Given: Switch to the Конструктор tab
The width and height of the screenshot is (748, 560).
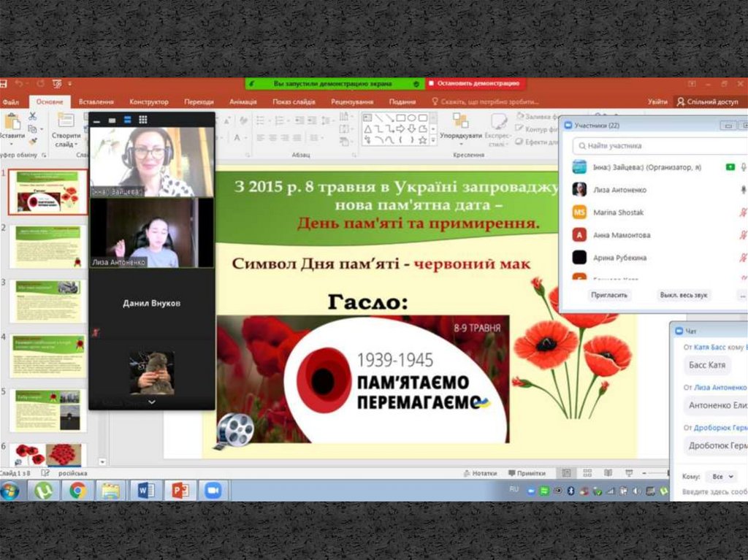Looking at the screenshot, I should 149,101.
